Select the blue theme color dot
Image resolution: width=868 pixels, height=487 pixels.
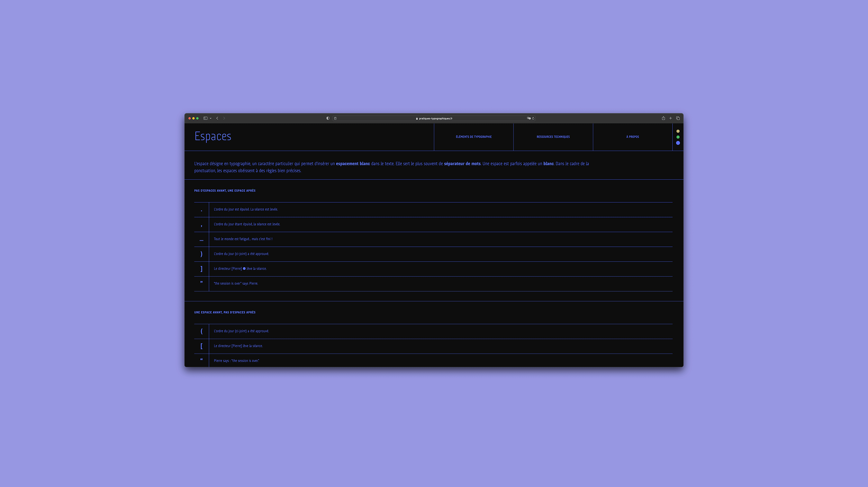678,143
